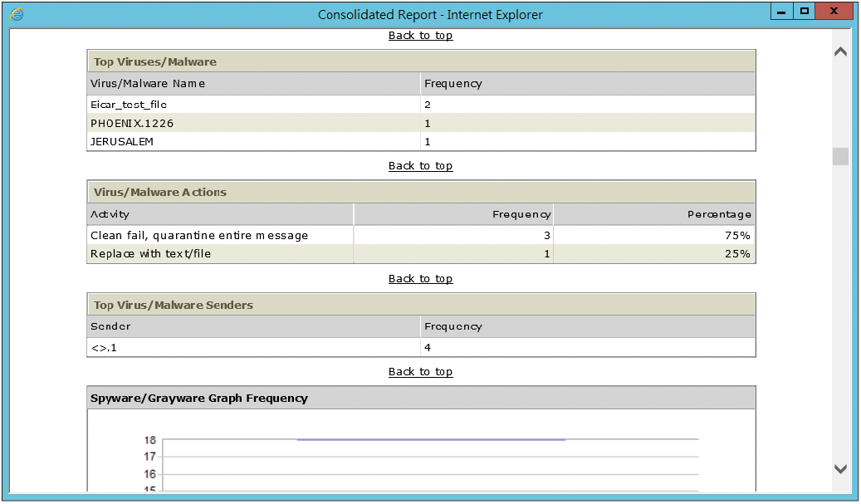Select the PHOENIX.1226 malware name

click(x=132, y=124)
